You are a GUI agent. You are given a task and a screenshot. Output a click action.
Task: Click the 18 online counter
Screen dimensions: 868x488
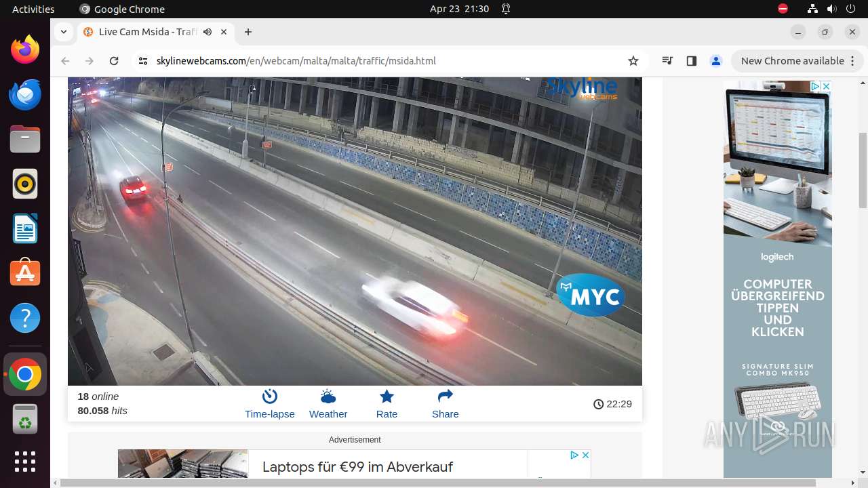98,396
